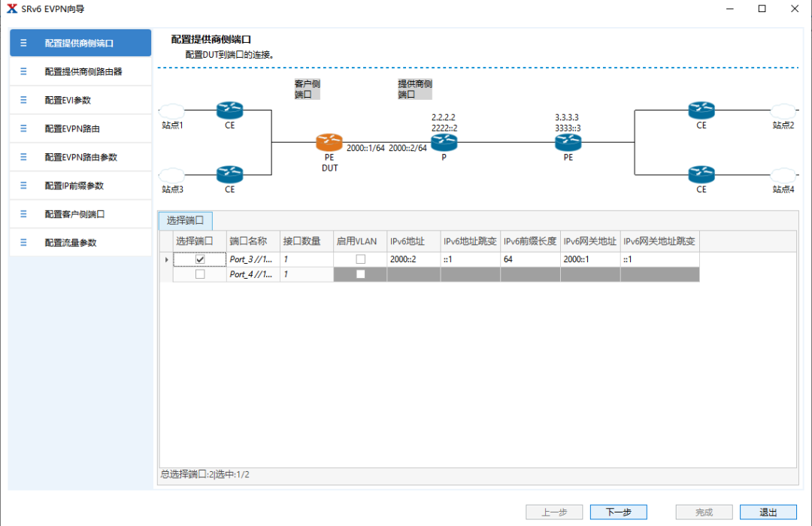Click the 客户侧端口 label in diagram
The image size is (812, 526).
pyautogui.click(x=307, y=89)
